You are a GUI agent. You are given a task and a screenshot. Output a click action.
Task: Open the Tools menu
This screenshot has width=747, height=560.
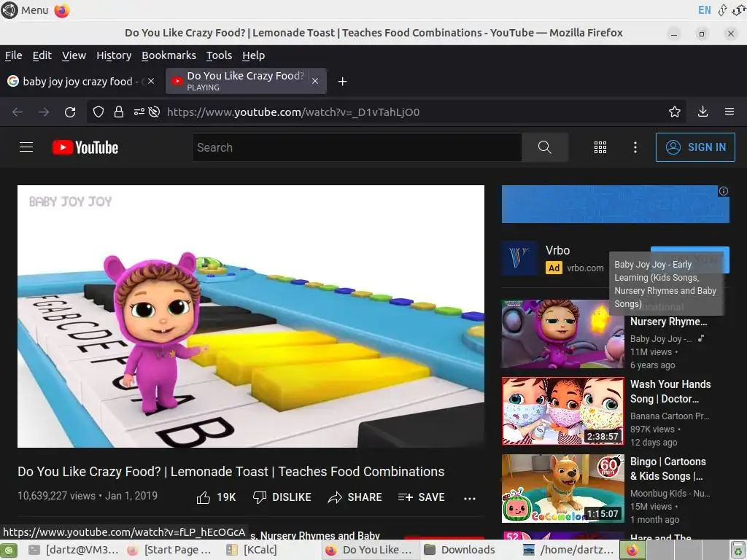(219, 55)
